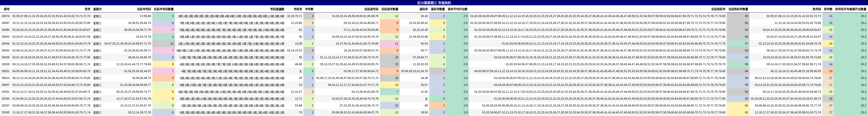The image size is (868, 116).
Task: Select period number 26060
Action: (6, 30)
